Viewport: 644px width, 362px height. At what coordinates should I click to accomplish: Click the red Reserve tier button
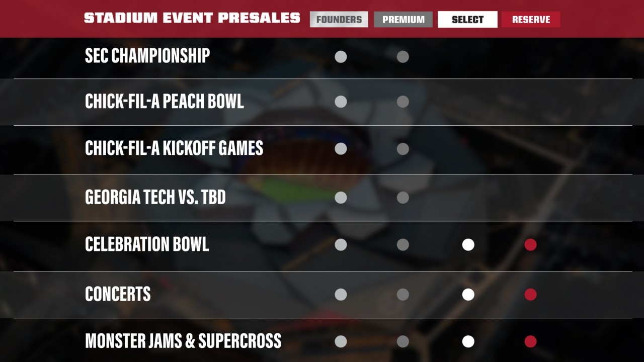531,20
